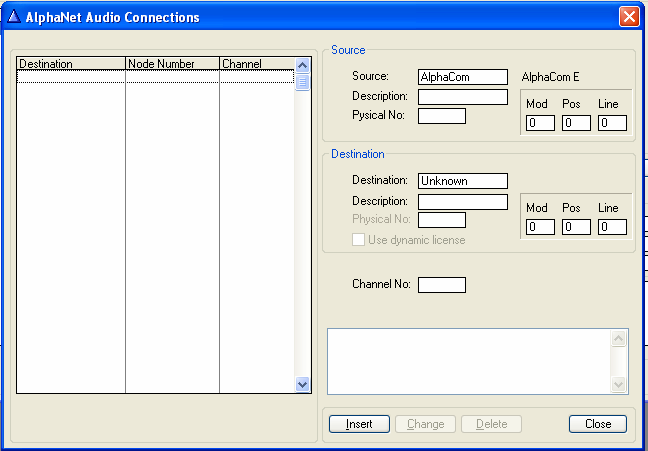Close the AlphaNet Audio Connections dialog

click(x=628, y=17)
